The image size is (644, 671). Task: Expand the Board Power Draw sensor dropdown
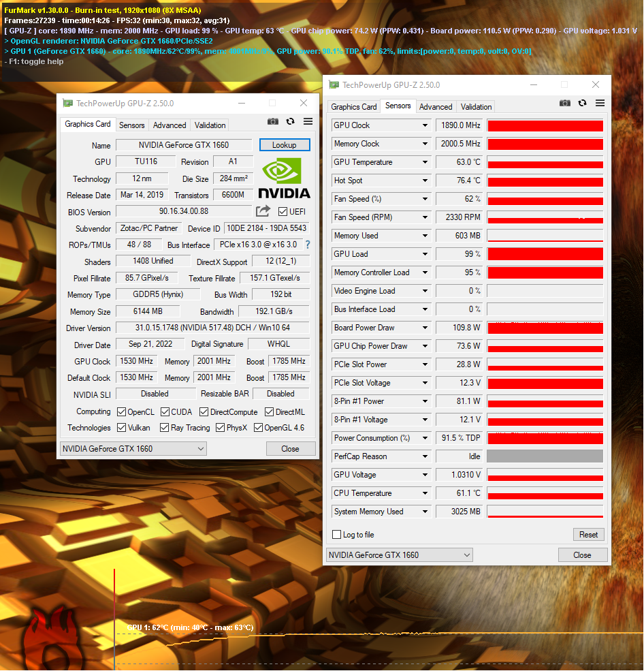click(x=425, y=328)
